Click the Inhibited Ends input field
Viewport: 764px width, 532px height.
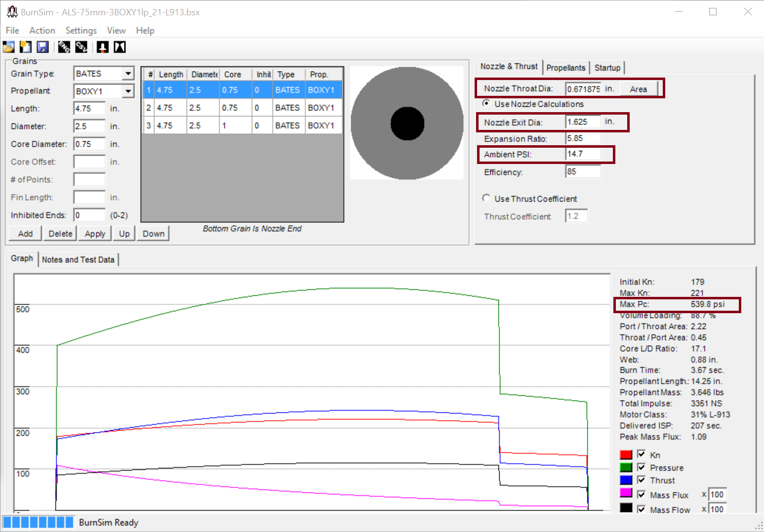89,215
